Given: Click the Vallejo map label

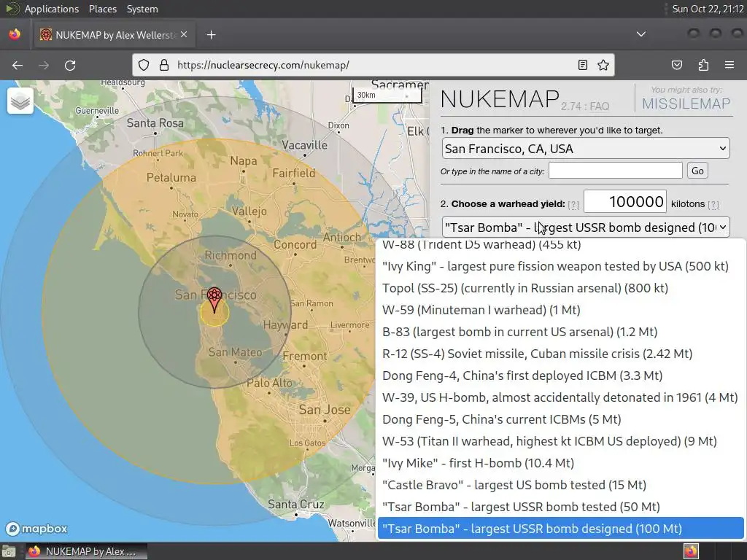Looking at the screenshot, I should (249, 211).
